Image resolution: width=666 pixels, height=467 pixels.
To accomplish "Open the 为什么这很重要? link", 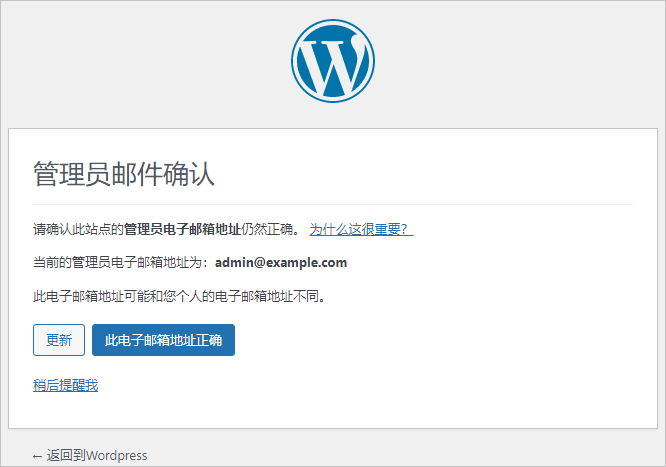I will pyautogui.click(x=361, y=229).
